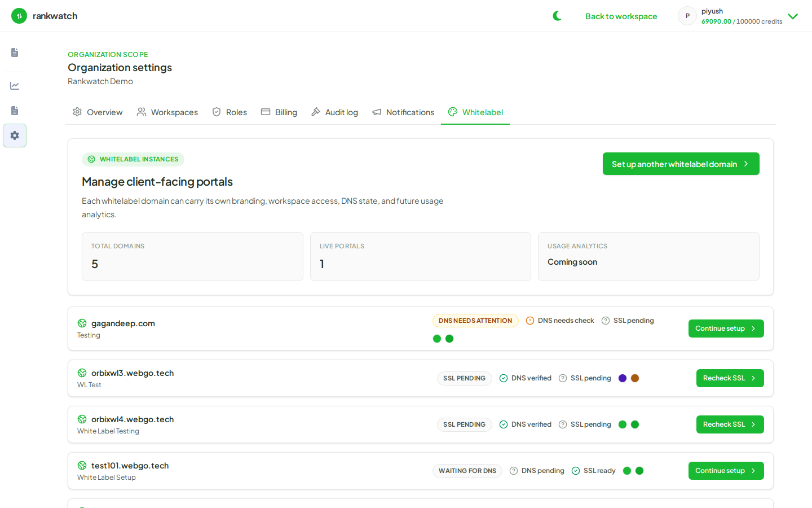
Task: Click the Billing card icon
Action: (x=266, y=112)
